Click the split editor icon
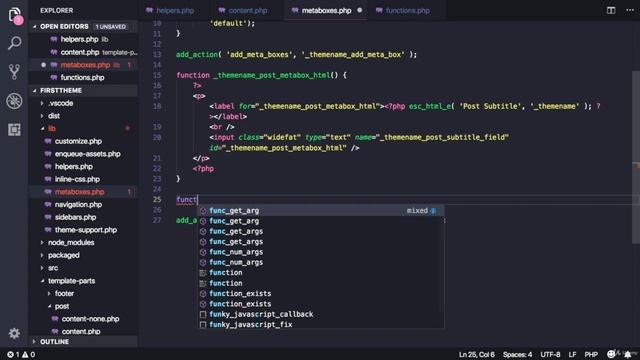The width and height of the screenshot is (640, 360). (x=611, y=10)
